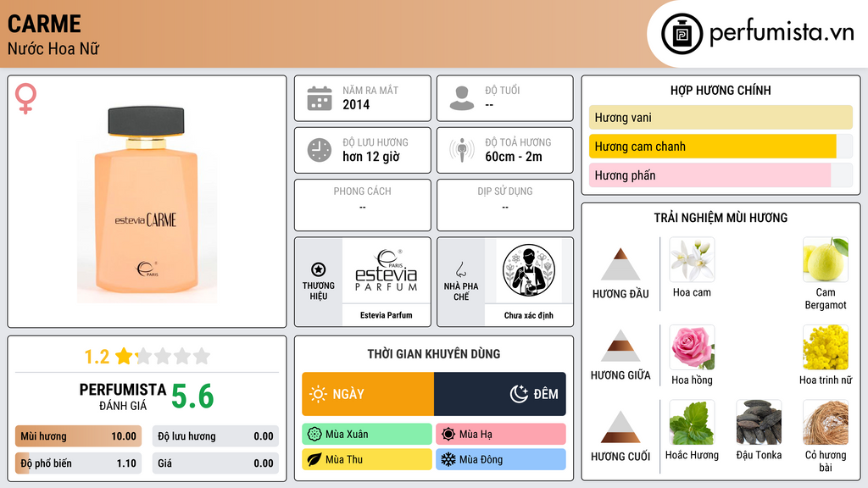868x488 pixels.
Task: Open the Chưa xác định perfumer link
Action: pos(529,315)
